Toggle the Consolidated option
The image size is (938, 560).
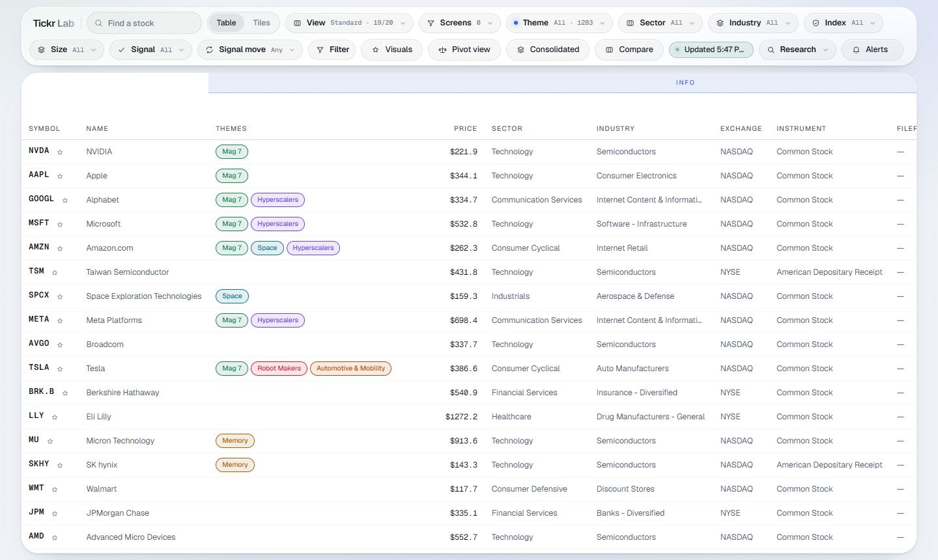(x=548, y=49)
